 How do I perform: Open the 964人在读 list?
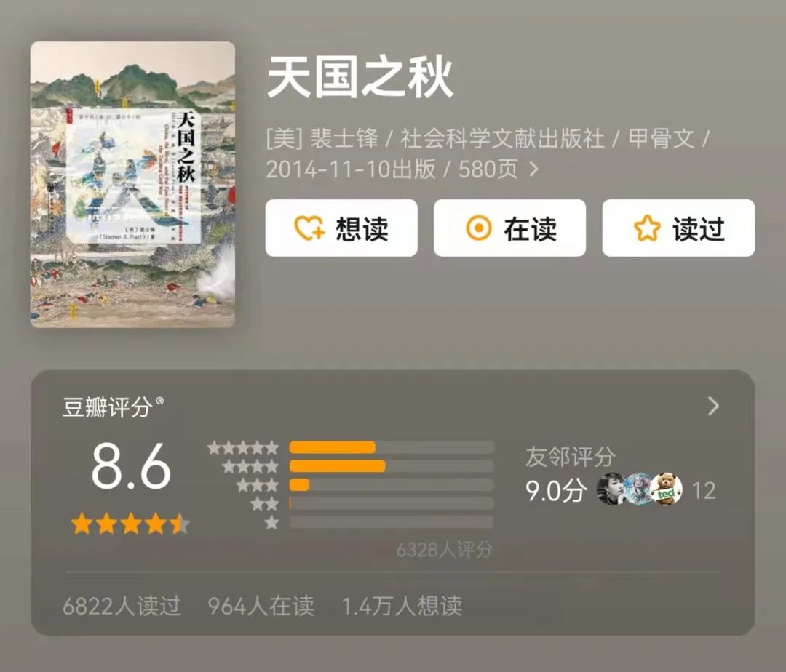tap(261, 606)
